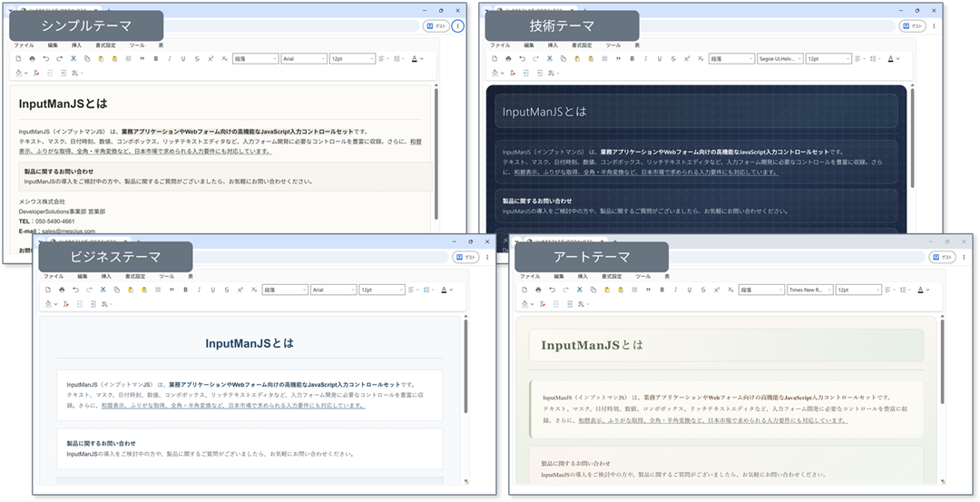
Task: Click Print icon in art theme window
Action: (x=538, y=290)
